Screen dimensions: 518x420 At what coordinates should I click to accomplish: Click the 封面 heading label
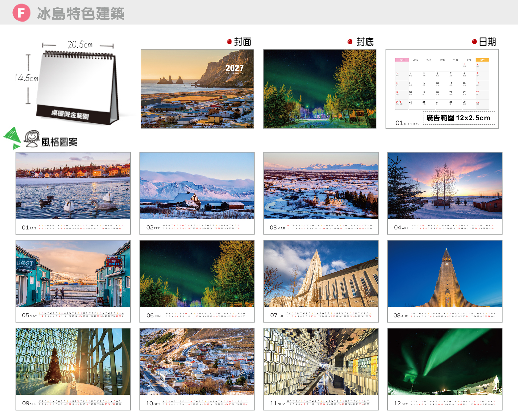(x=242, y=42)
